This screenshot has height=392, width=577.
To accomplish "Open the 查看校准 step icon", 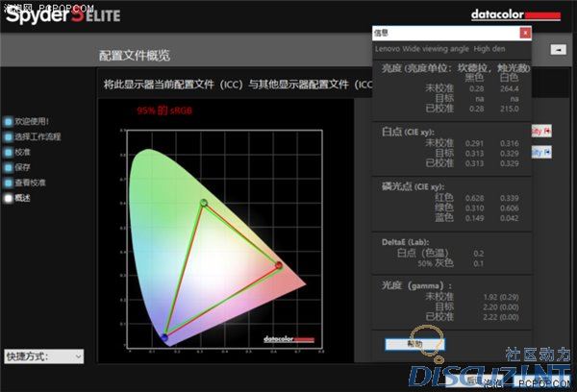I will (x=9, y=183).
